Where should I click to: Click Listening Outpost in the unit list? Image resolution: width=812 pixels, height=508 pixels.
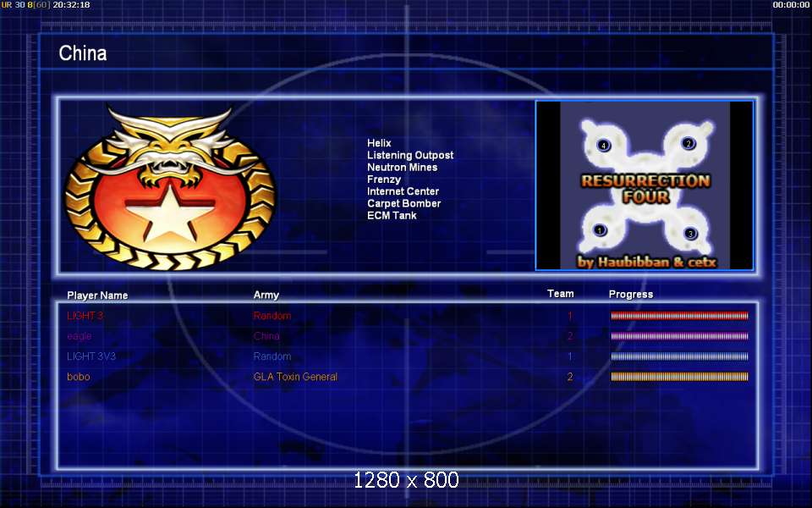(410, 155)
